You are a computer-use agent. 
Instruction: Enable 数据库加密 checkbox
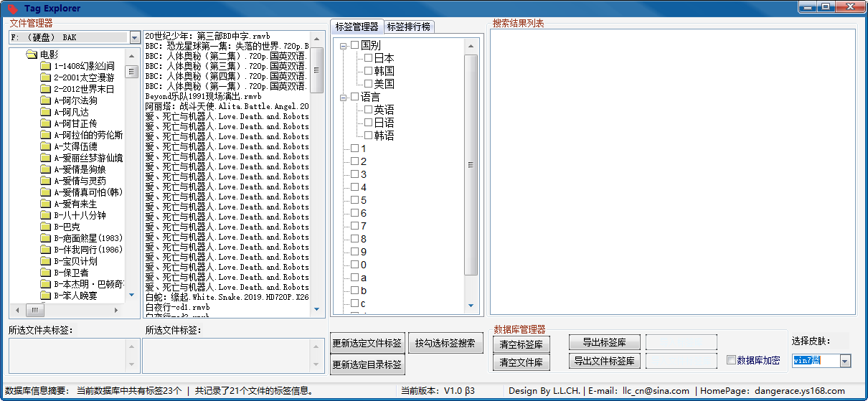[731, 360]
